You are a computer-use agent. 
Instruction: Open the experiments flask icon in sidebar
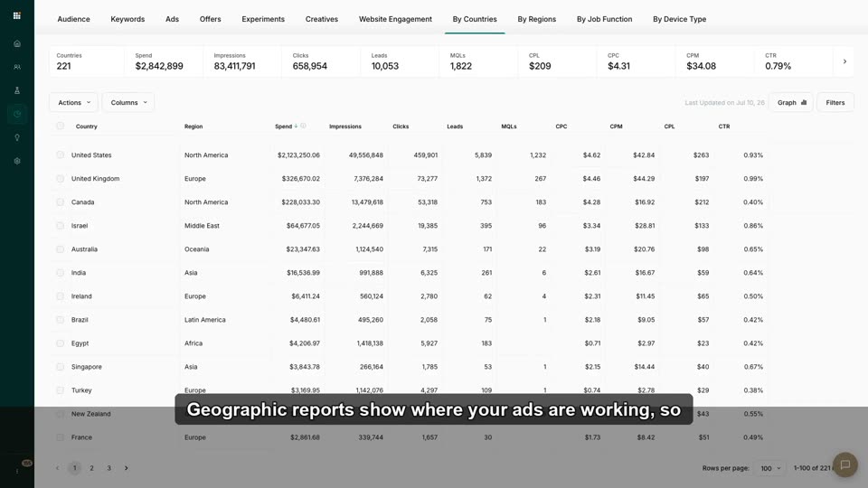click(x=17, y=90)
